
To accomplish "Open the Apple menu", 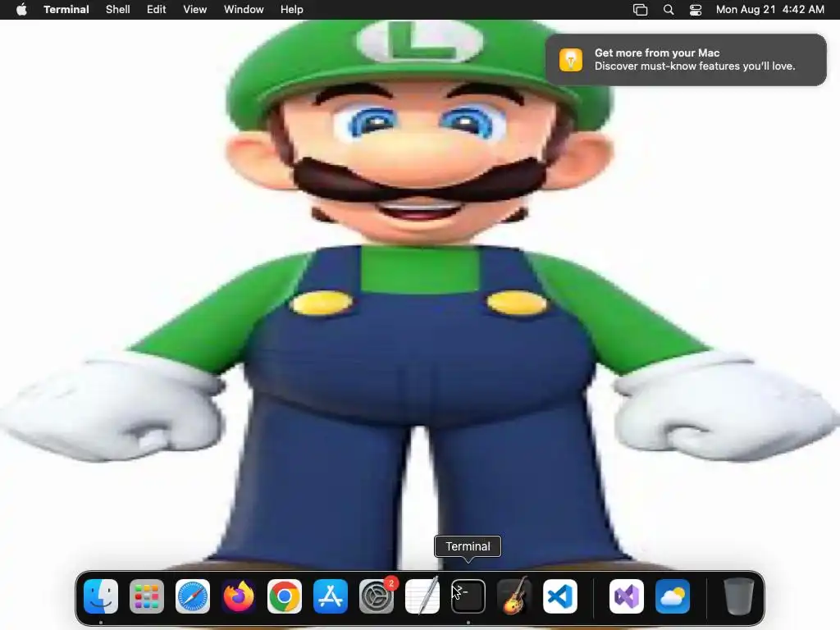I will click(x=21, y=9).
